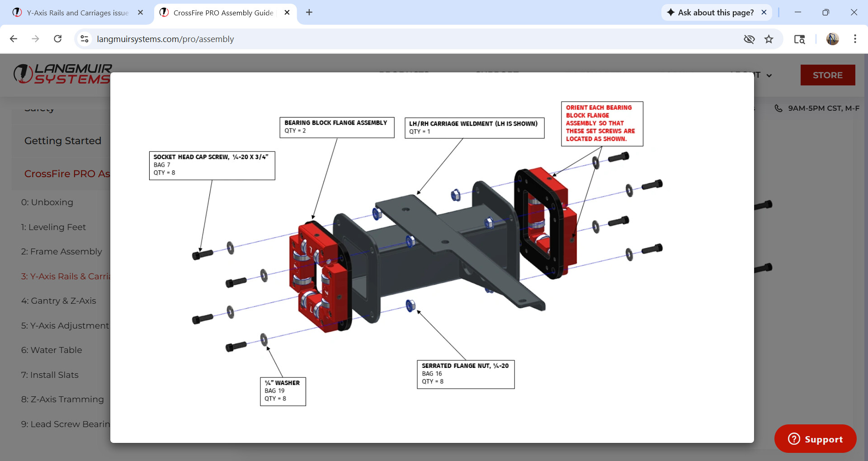
Task: Bookmark this page with the star icon
Action: (x=769, y=39)
